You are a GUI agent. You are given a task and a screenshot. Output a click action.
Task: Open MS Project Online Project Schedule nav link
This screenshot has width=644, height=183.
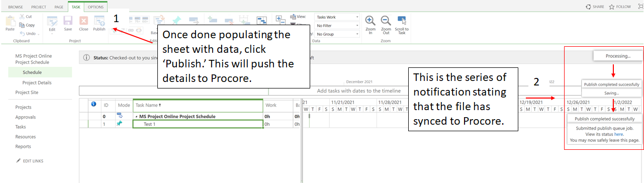click(33, 59)
